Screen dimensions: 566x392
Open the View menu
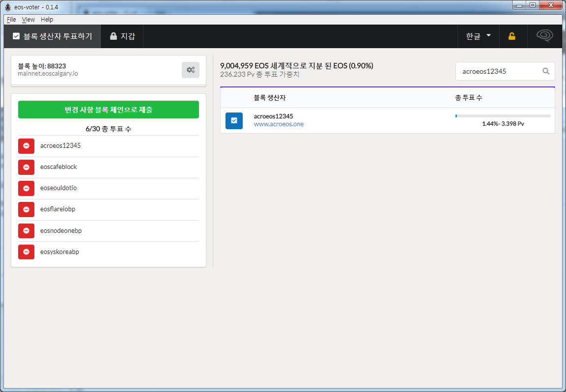(28, 20)
